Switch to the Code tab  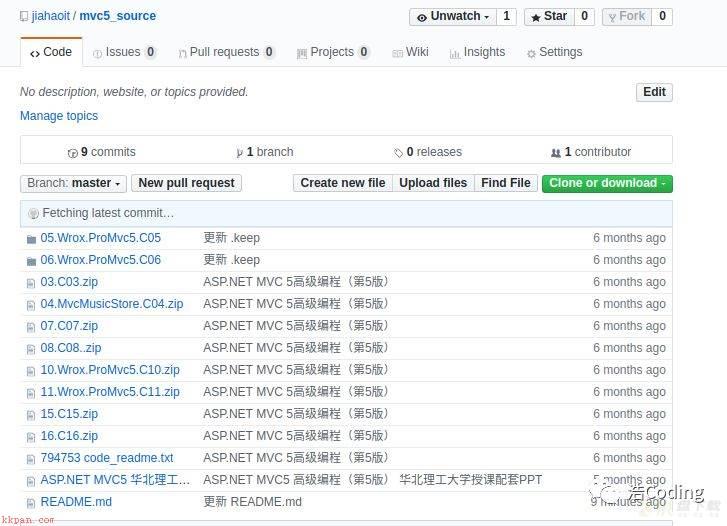(x=51, y=52)
